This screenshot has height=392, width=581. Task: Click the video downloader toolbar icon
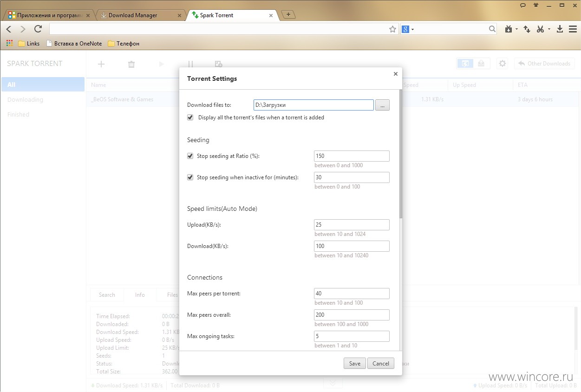(x=509, y=29)
